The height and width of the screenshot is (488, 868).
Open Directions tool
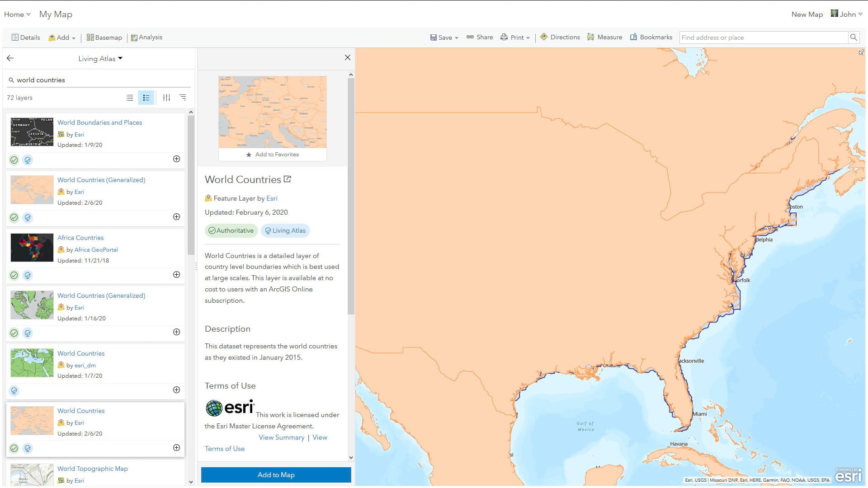tap(560, 37)
